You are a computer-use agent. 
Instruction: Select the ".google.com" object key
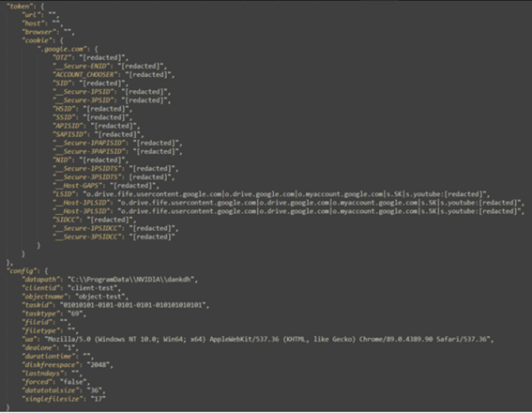point(63,49)
